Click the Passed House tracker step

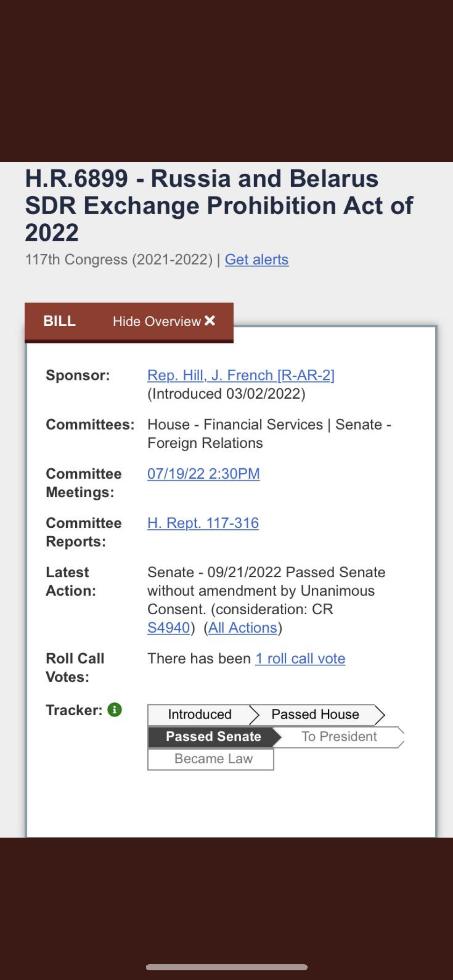[x=315, y=714]
